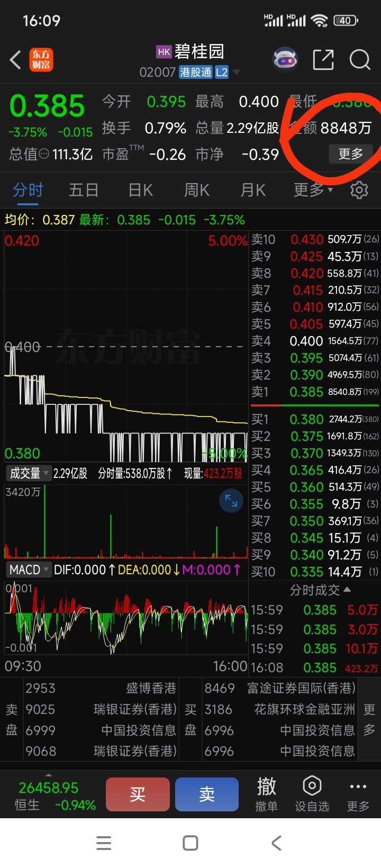Screen dimensions: 381x868
Task: Select the 卖6 0.410 order row
Action: 315,308
